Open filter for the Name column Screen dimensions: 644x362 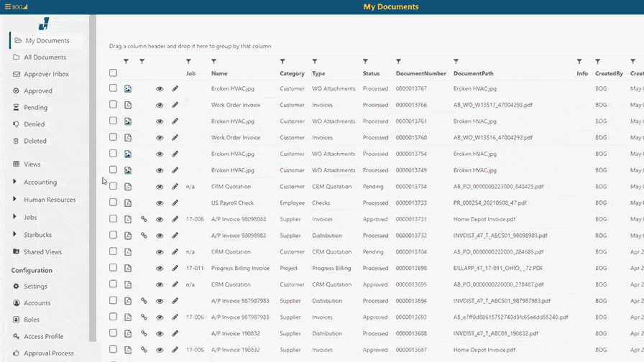click(x=214, y=62)
